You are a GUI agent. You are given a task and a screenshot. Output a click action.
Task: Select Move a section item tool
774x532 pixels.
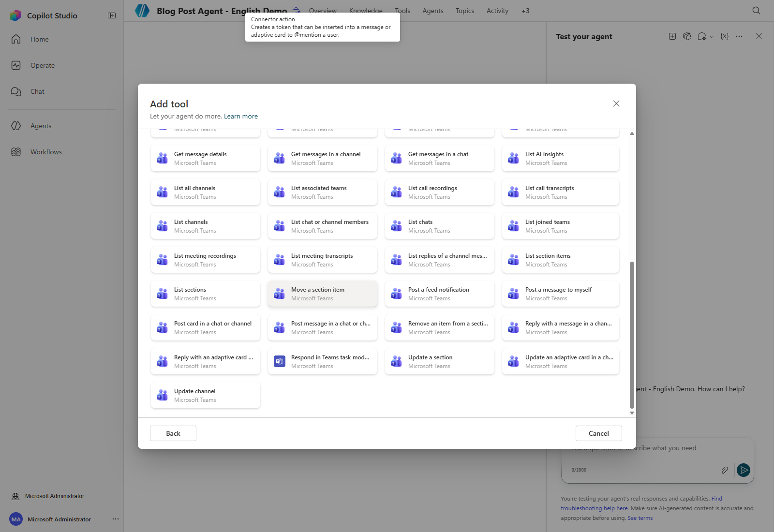click(323, 294)
